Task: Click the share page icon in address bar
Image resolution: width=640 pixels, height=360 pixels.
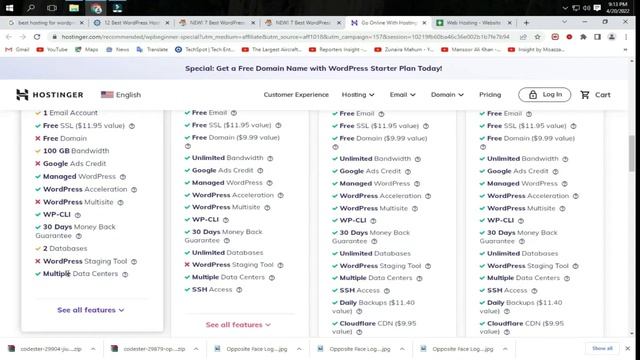Action: (x=523, y=37)
